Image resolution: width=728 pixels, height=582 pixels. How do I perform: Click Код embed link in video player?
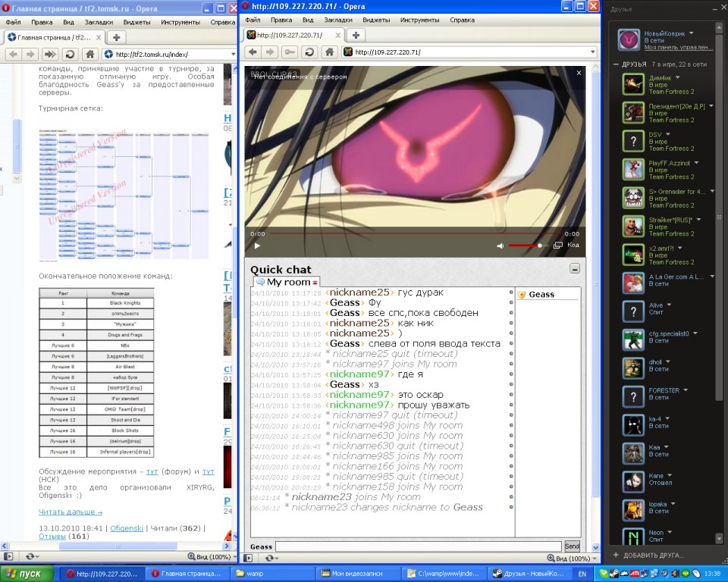573,245
